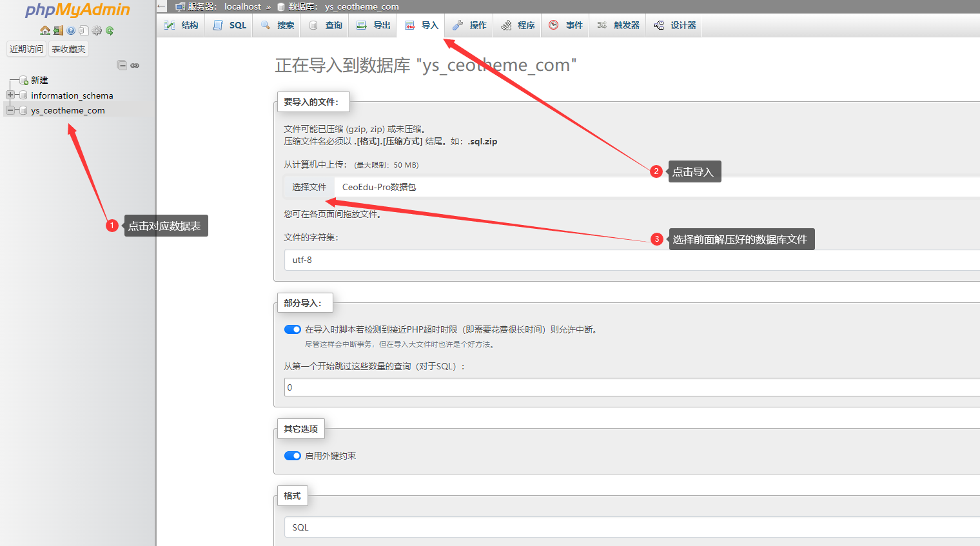Reload navigation panel with green refresh icon
The image size is (980, 546).
click(x=110, y=30)
